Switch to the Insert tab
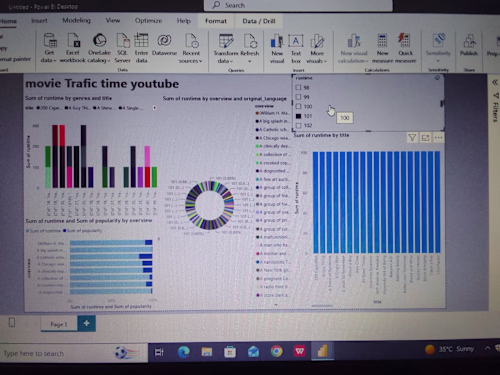Image resolution: width=500 pixels, height=375 pixels. 39,21
